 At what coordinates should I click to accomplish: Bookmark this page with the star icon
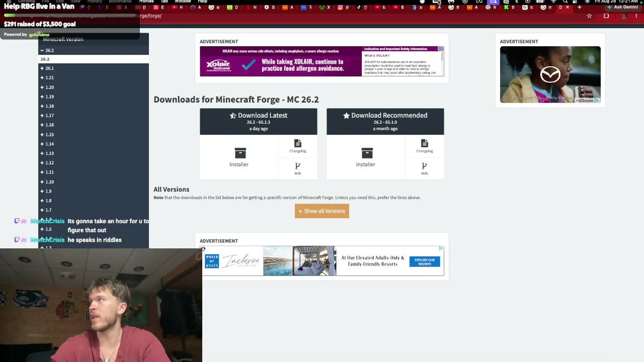pos(589,16)
